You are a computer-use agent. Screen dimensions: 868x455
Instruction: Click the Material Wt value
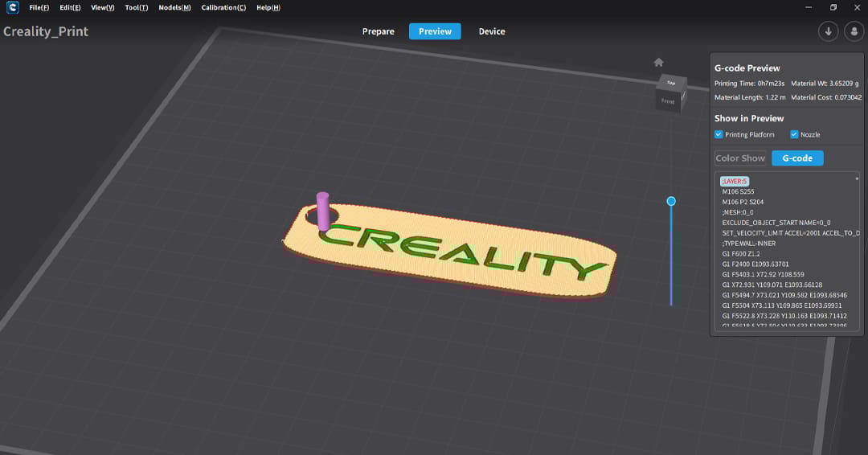[x=844, y=84]
